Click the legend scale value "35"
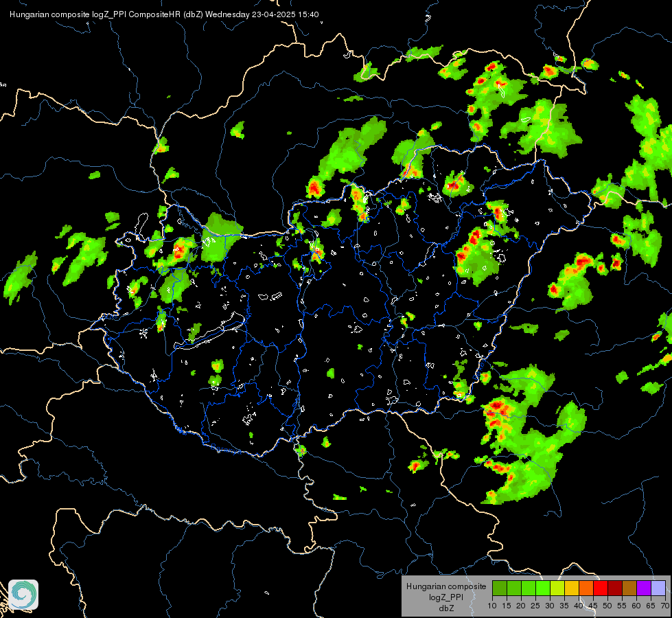Screen dimensions: 672x618 [x=564, y=606]
